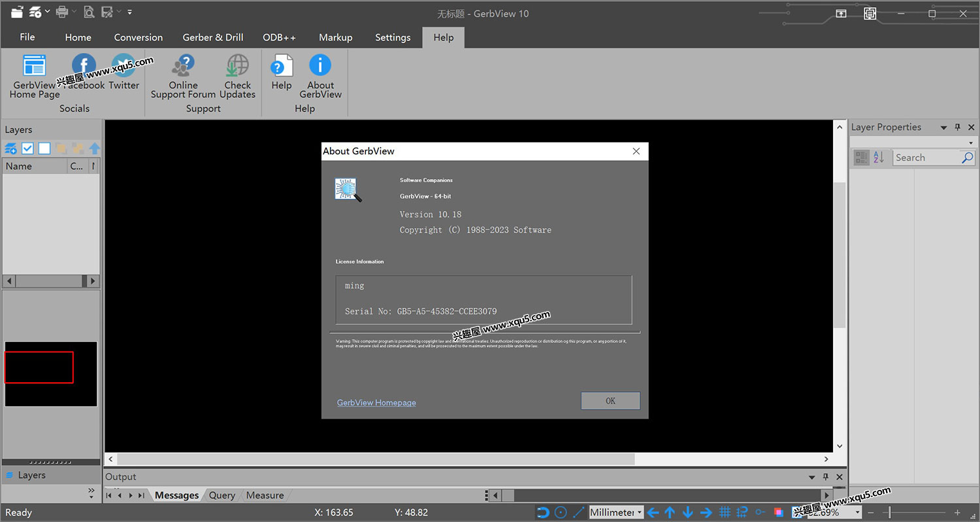The image size is (980, 522).
Task: Click the search magnifier in Layer Properties
Action: [968, 157]
